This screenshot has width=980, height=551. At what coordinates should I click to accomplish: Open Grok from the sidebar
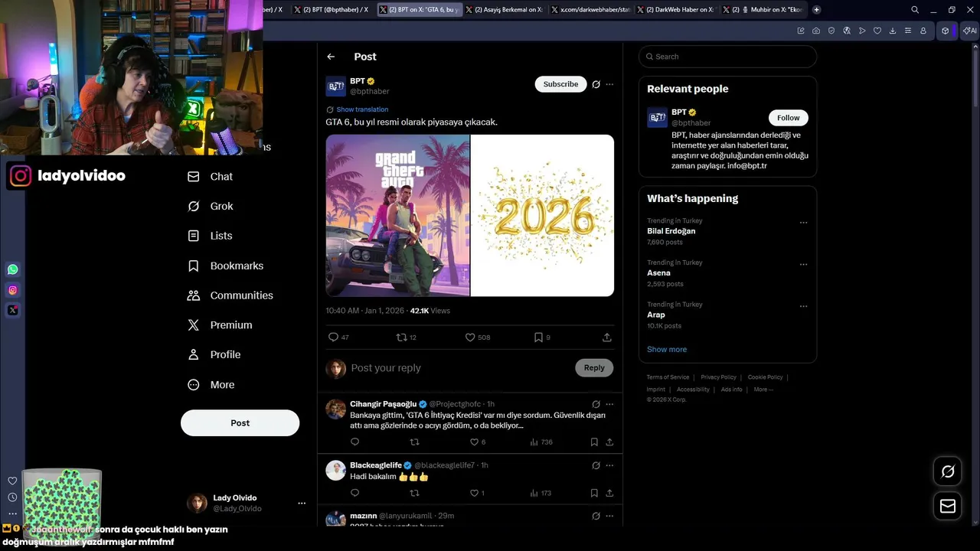(x=211, y=206)
